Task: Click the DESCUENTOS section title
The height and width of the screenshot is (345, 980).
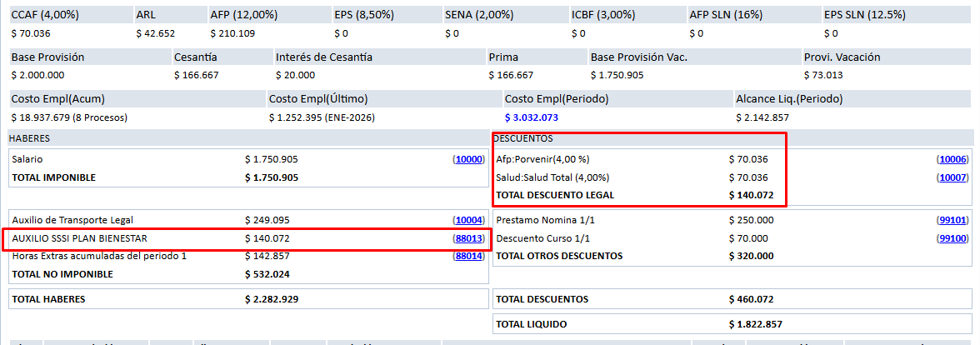Action: [524, 137]
